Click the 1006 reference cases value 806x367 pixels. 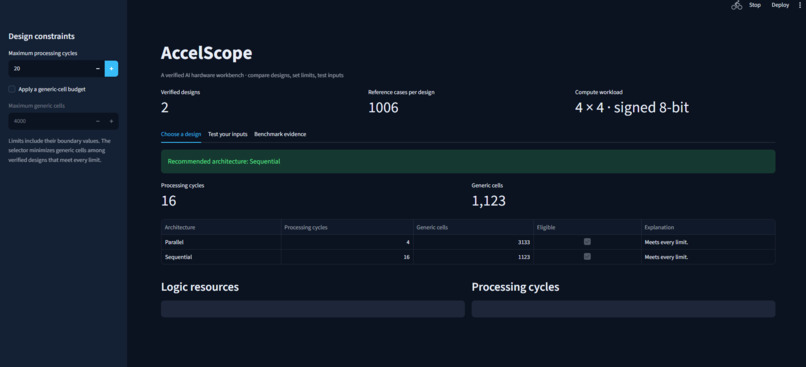(x=383, y=107)
